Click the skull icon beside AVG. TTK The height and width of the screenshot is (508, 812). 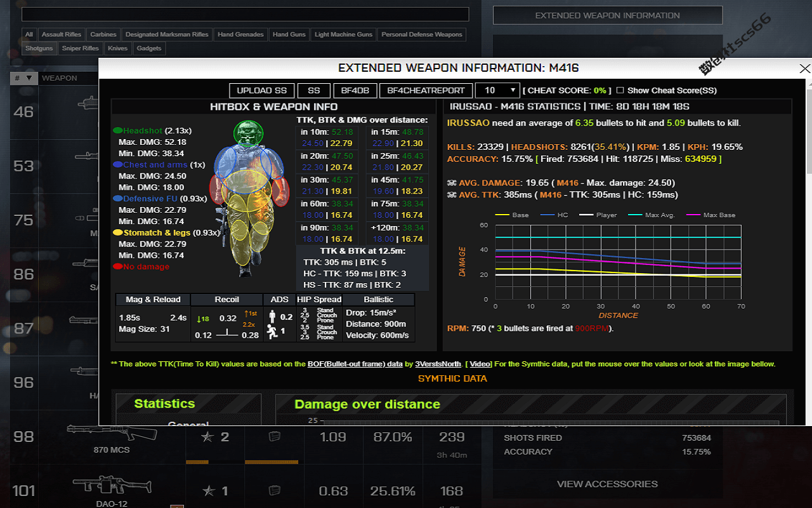(452, 195)
